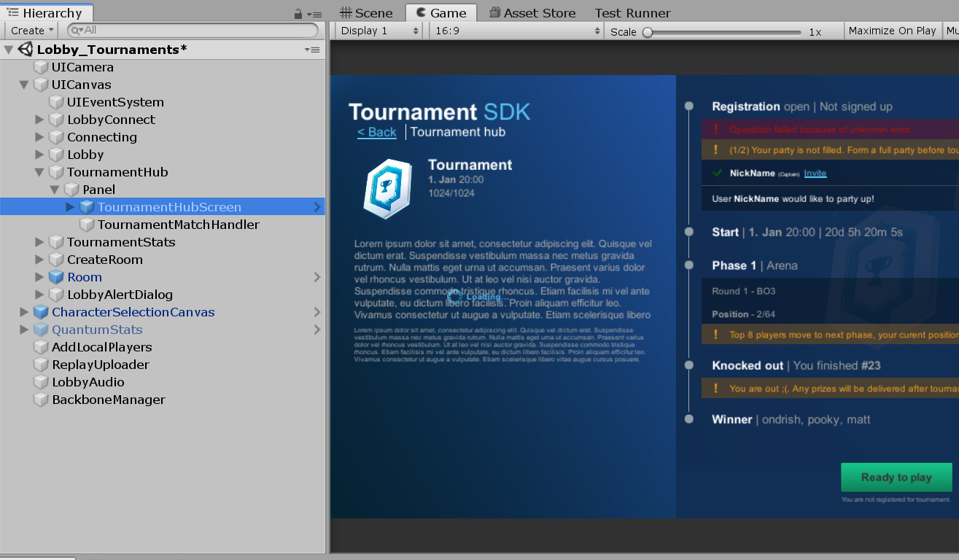Switch to the Scene tab

point(366,12)
